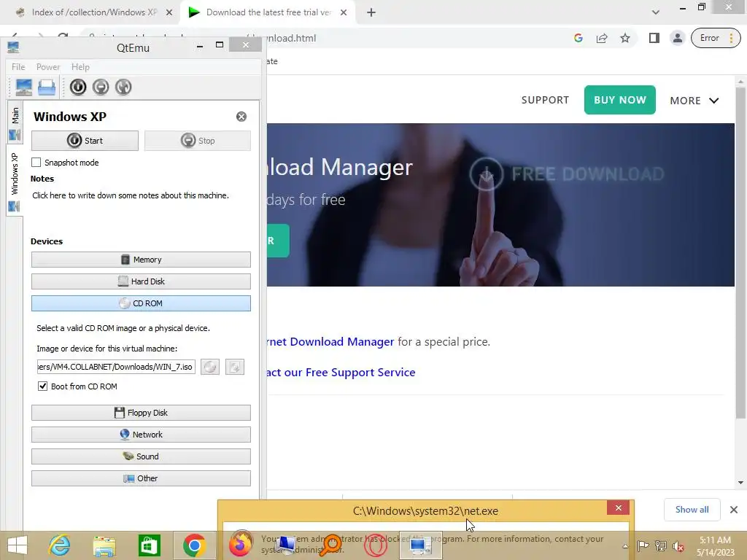The width and height of the screenshot is (747, 560).
Task: Click the webpage vertical scrollbar
Action: (740, 252)
